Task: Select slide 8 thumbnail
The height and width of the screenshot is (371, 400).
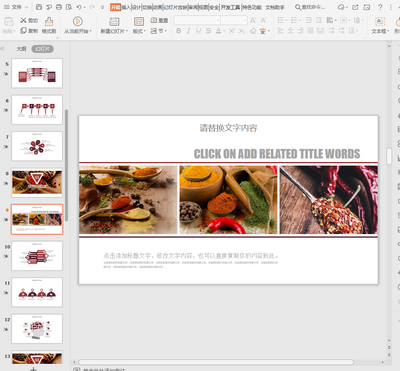Action: pos(37,182)
